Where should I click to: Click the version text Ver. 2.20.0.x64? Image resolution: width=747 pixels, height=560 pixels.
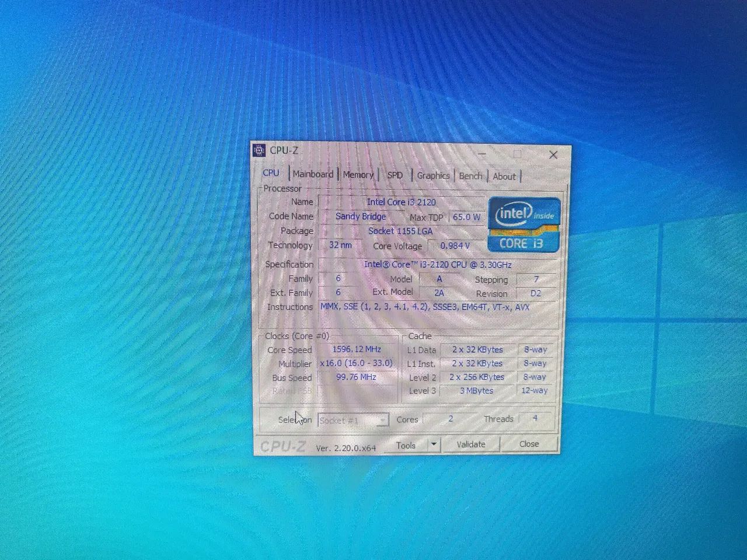point(346,448)
